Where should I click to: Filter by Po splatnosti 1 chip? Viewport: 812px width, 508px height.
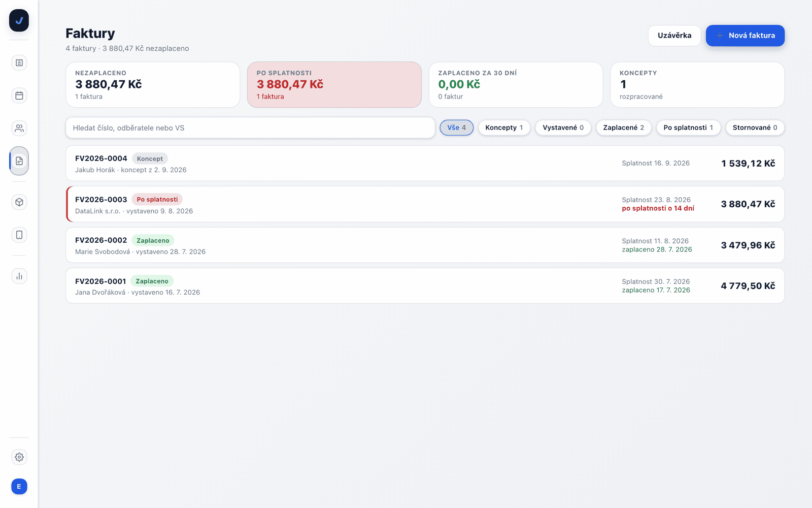(x=688, y=128)
